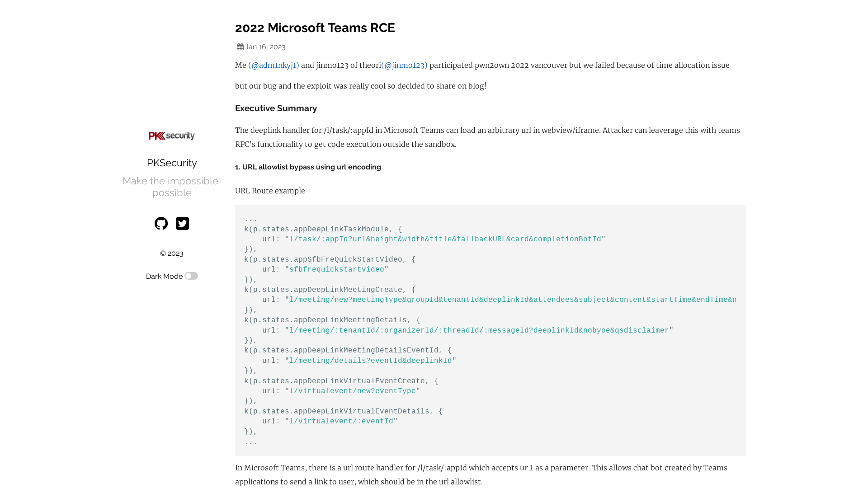Click the PKSecurity Twitter icon
Viewport: 868px width, 488px height.
pos(183,223)
